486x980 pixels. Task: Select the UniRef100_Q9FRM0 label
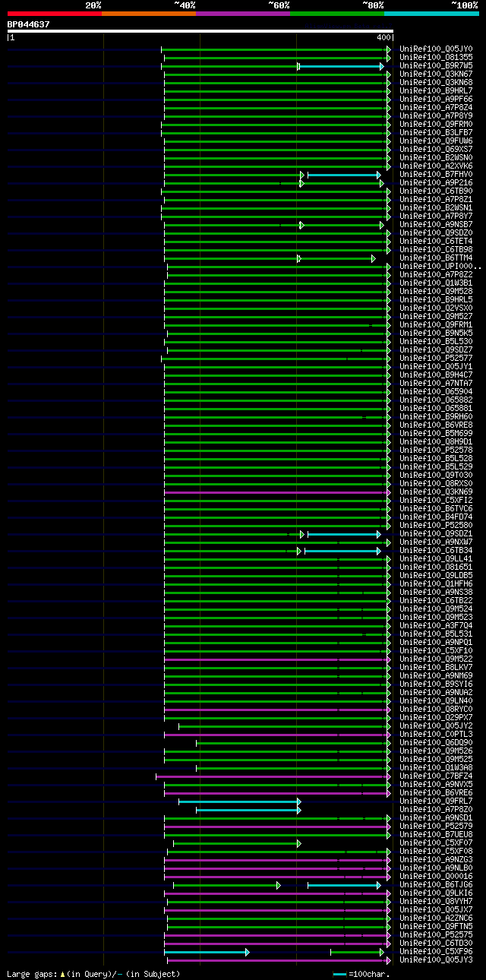[436, 124]
